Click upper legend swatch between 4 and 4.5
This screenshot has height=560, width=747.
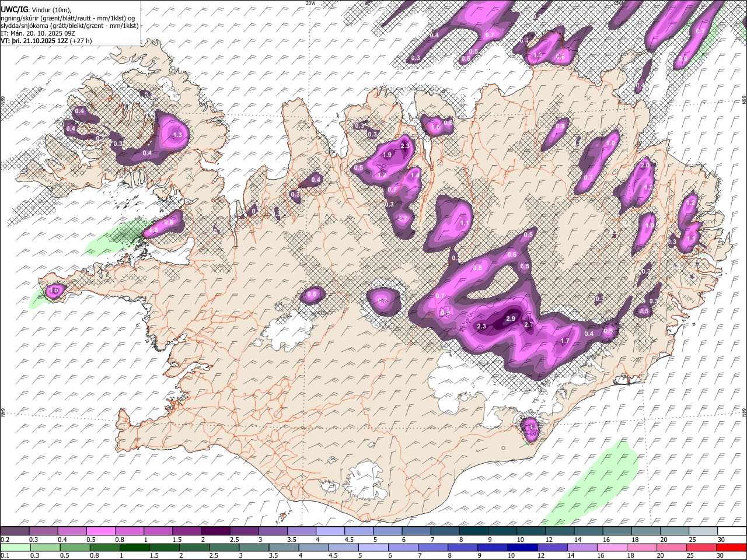coord(330,531)
